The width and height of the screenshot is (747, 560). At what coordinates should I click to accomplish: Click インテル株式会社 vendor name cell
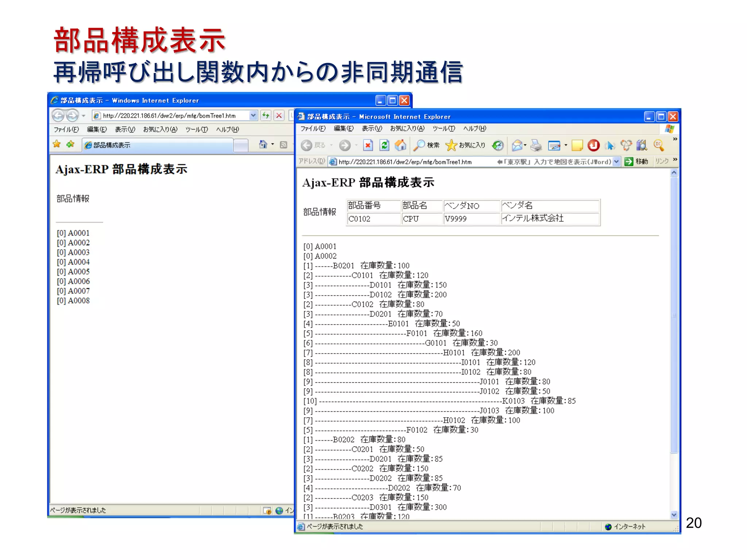click(x=550, y=218)
